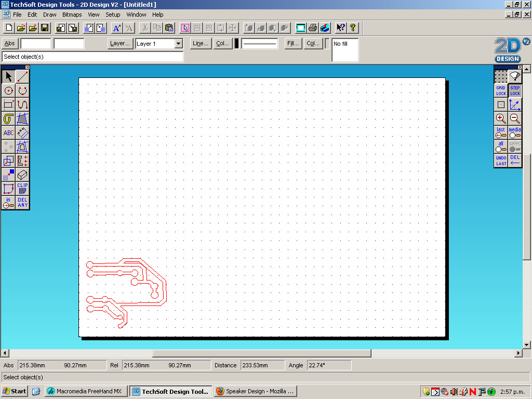
Task: Select the Circle tool
Action: pyautogui.click(x=8, y=90)
